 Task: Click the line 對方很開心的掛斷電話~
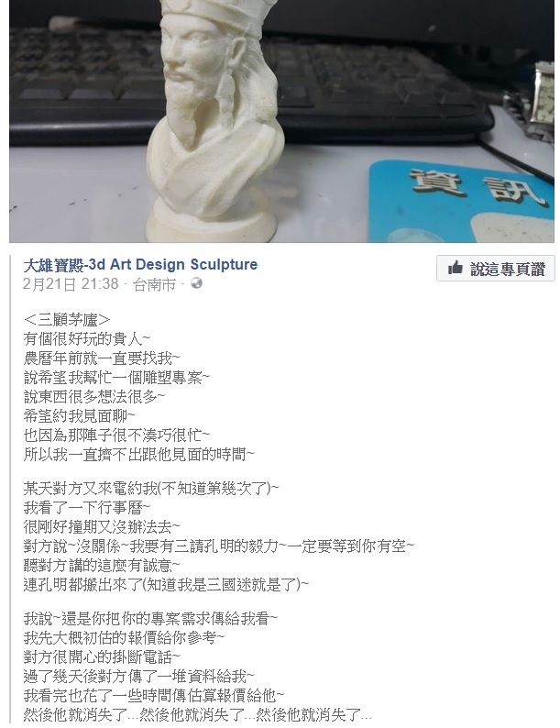(102, 657)
